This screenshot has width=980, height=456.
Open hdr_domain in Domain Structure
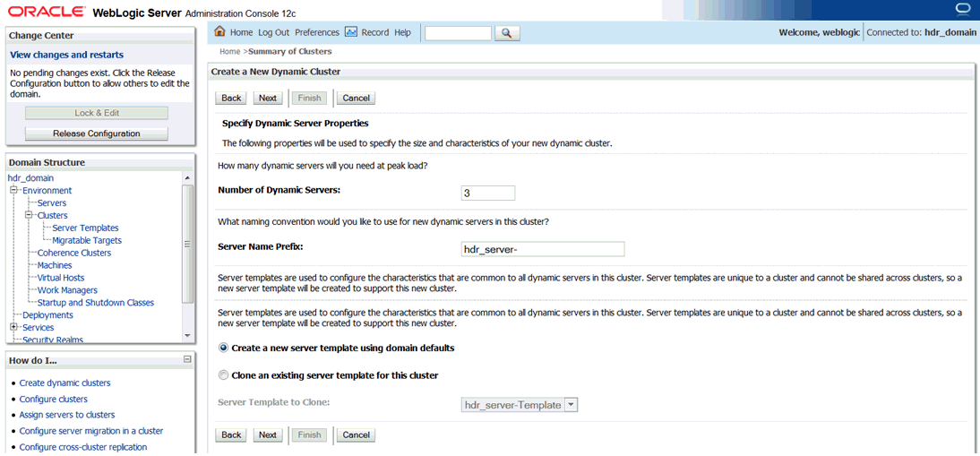[x=30, y=178]
